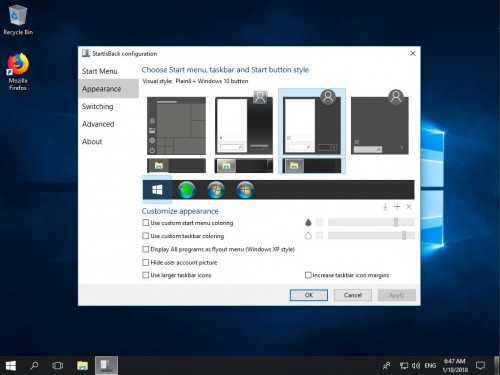This screenshot has width=500, height=375.
Task: Click the OK button
Action: tap(309, 295)
